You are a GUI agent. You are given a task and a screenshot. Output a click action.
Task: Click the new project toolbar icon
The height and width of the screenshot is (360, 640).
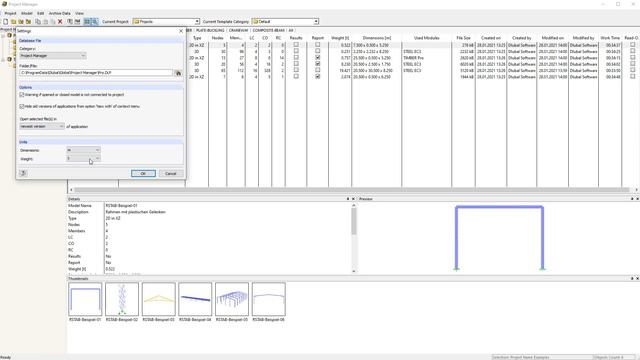click(6, 22)
